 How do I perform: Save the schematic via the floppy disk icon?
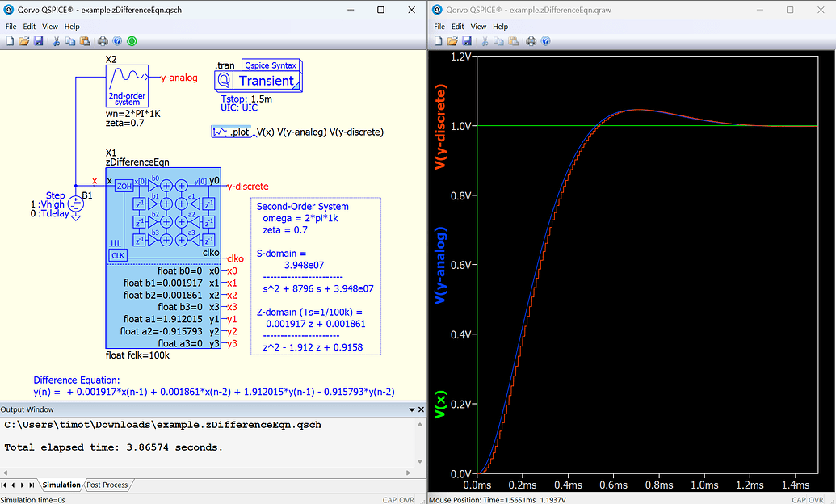[x=38, y=40]
